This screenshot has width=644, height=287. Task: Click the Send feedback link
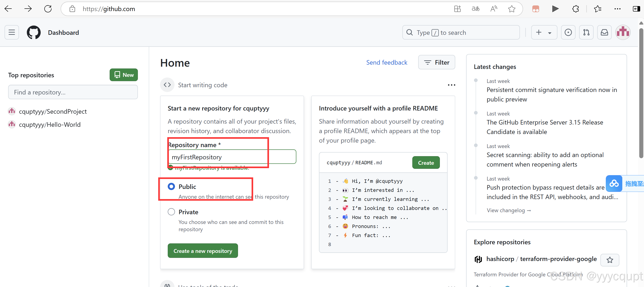[x=387, y=62]
